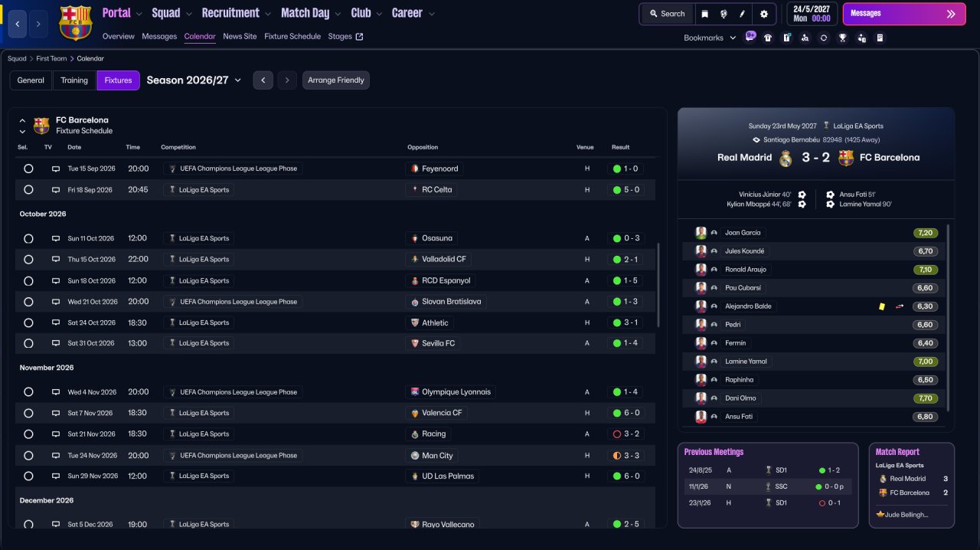
Task: Select the radio button for the Osasuna fixture
Action: click(28, 238)
